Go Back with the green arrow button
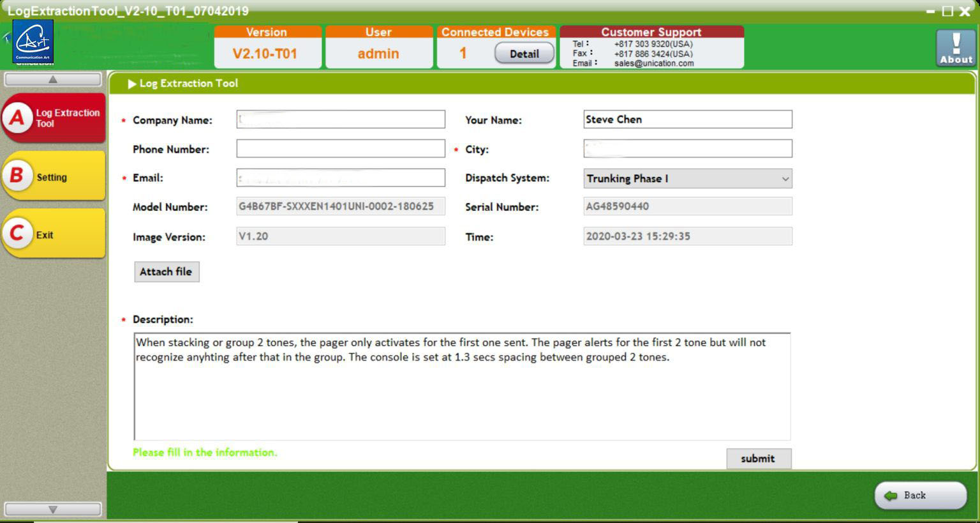 pos(920,496)
